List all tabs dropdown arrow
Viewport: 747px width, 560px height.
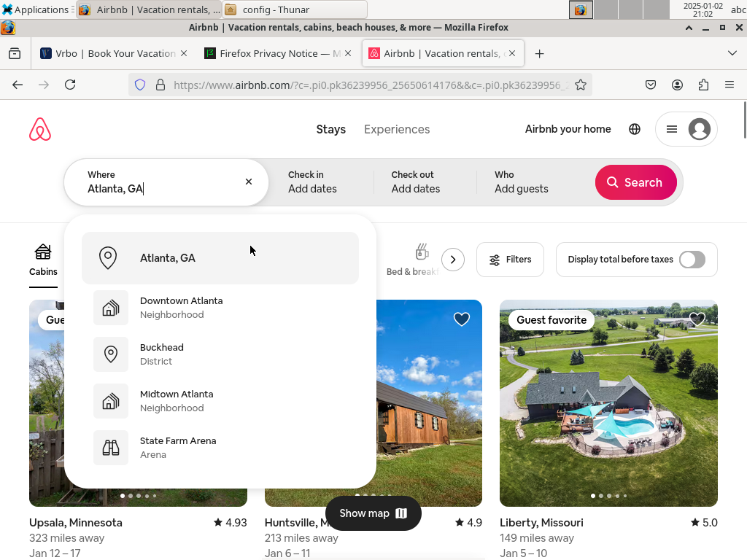[732, 53]
